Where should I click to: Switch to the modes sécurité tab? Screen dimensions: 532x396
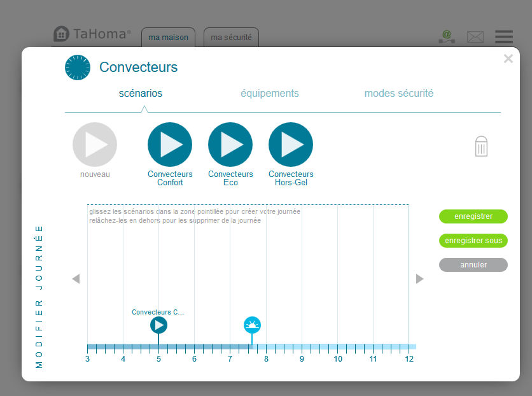398,94
